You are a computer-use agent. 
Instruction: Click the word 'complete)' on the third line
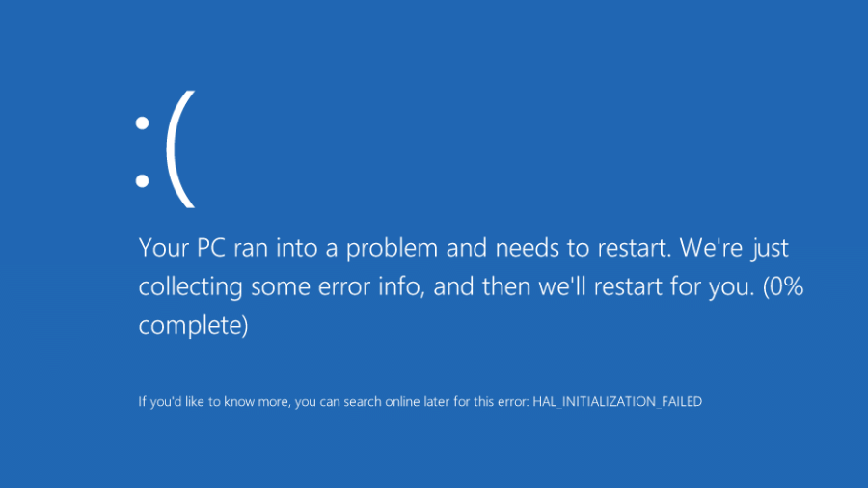point(193,326)
